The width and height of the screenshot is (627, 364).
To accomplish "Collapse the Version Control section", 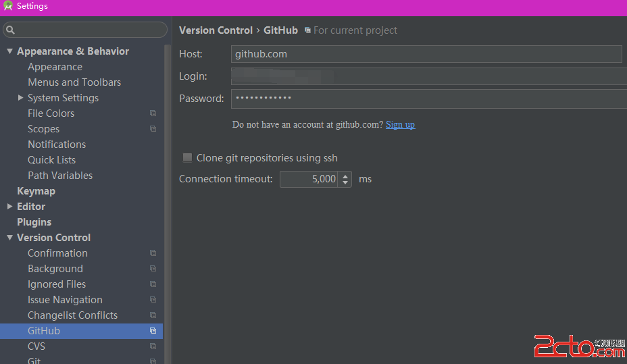I will click(x=9, y=237).
